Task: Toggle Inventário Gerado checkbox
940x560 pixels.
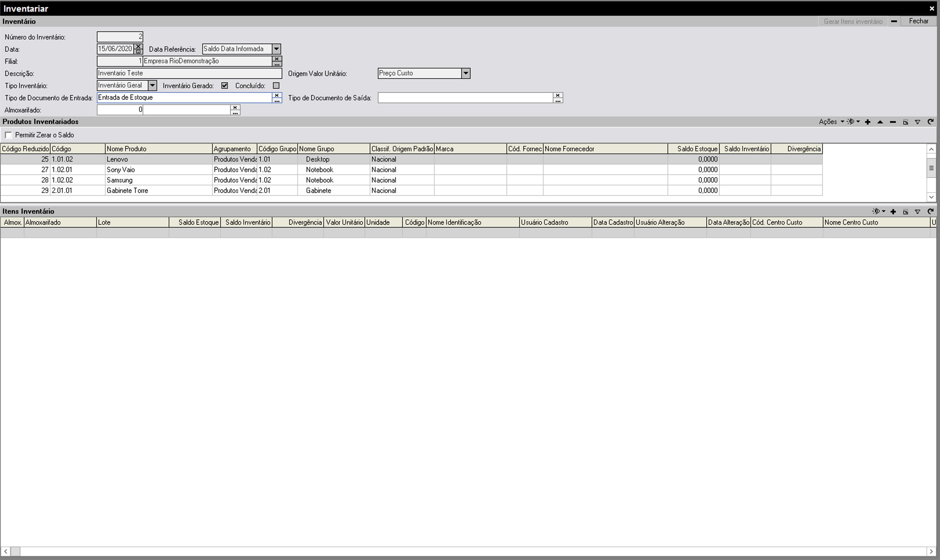Action: (x=225, y=86)
